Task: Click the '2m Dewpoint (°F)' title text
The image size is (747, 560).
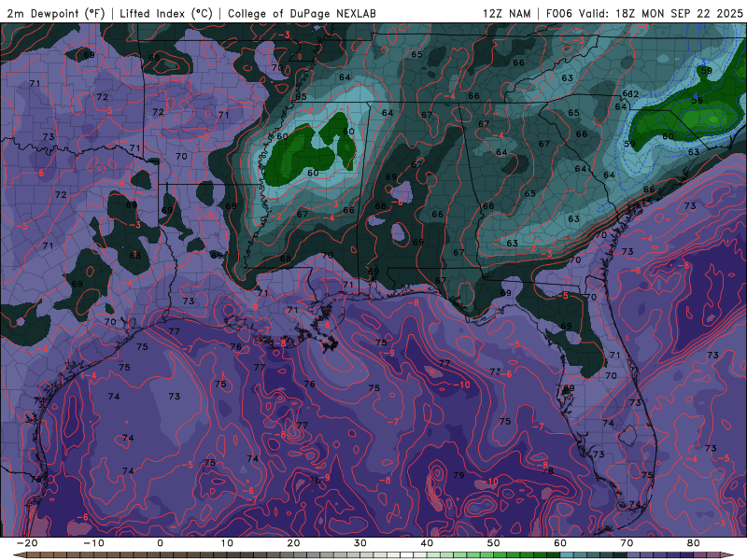Action: click(56, 13)
